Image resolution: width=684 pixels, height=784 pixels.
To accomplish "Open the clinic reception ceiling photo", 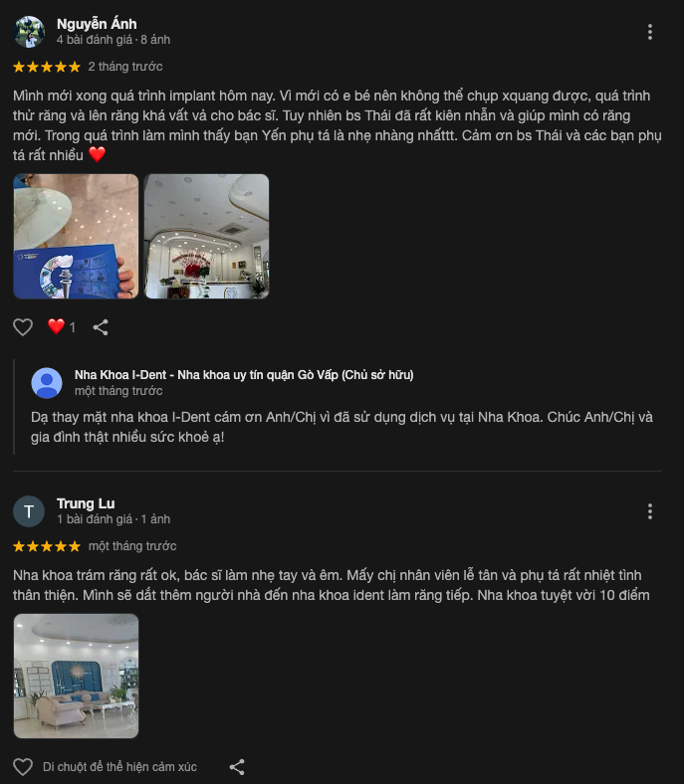I will (x=207, y=237).
